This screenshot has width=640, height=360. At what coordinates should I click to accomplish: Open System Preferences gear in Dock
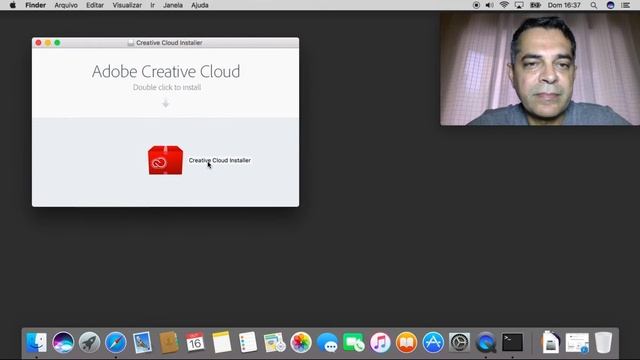pyautogui.click(x=460, y=342)
